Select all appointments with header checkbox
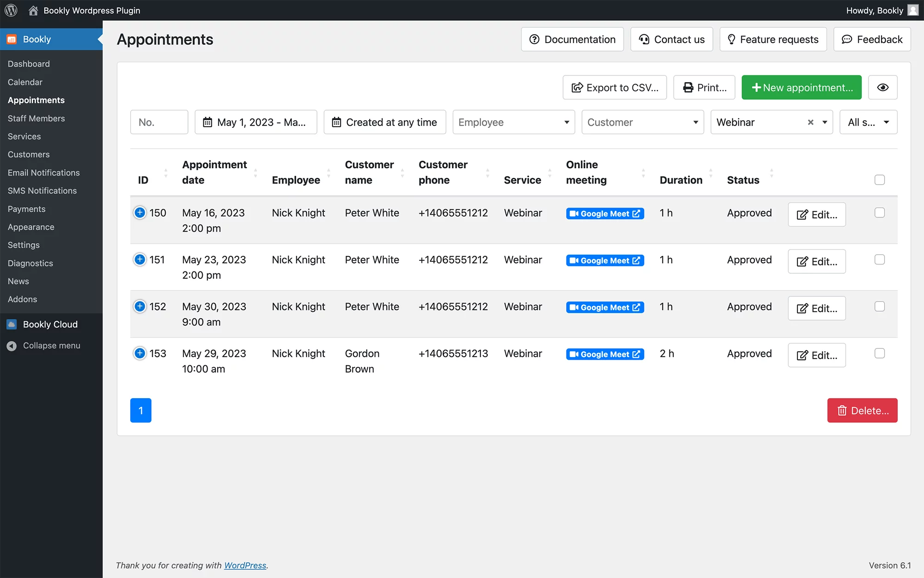Viewport: 924px width, 578px height. [x=880, y=180]
